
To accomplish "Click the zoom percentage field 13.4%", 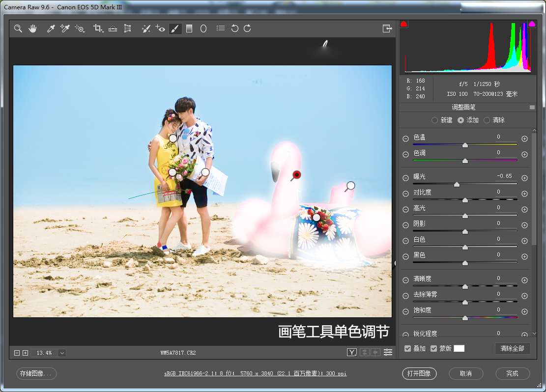I will (44, 353).
